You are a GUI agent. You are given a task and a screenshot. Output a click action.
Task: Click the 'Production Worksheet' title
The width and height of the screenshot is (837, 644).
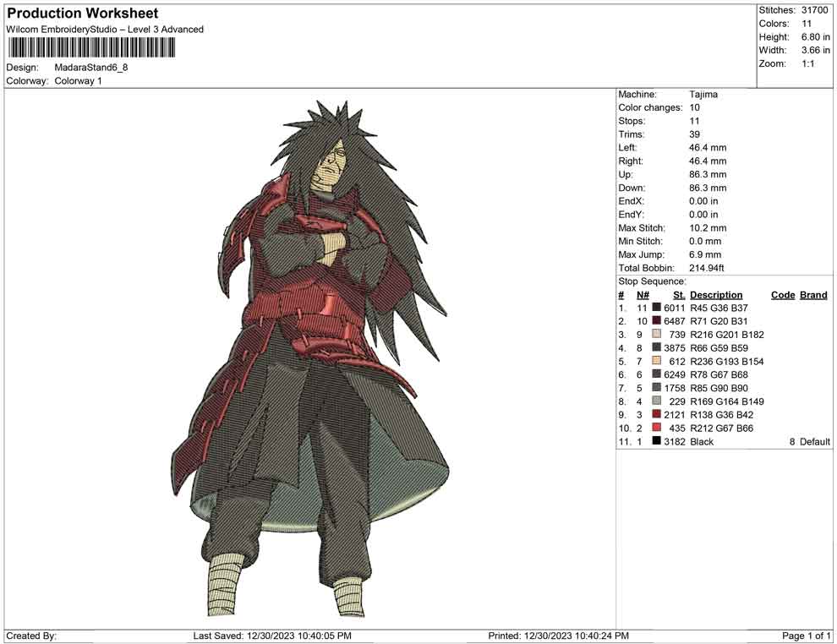(83, 14)
